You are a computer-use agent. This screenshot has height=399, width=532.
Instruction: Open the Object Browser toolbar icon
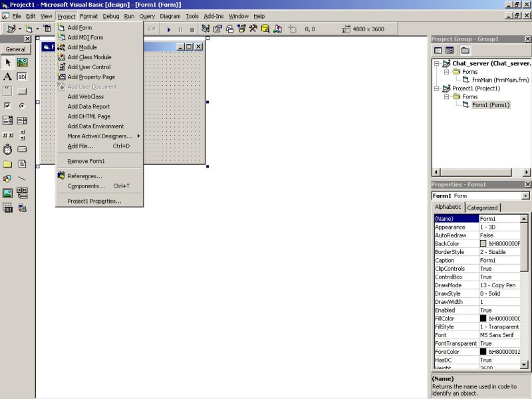click(x=241, y=29)
